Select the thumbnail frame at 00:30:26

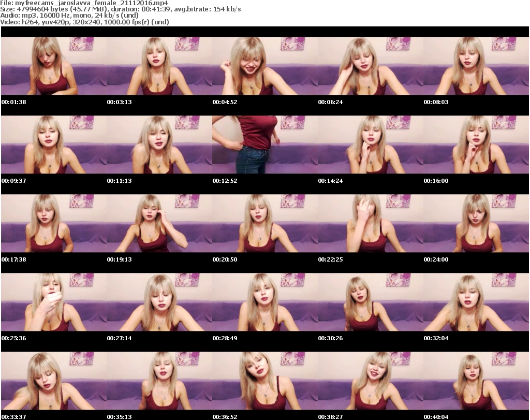click(371, 302)
